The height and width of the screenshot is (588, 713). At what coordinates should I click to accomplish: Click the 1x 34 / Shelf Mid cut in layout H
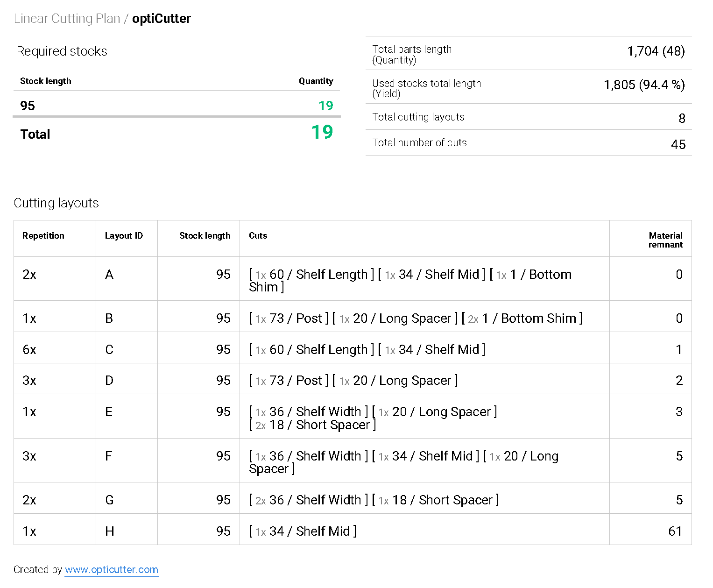[303, 531]
